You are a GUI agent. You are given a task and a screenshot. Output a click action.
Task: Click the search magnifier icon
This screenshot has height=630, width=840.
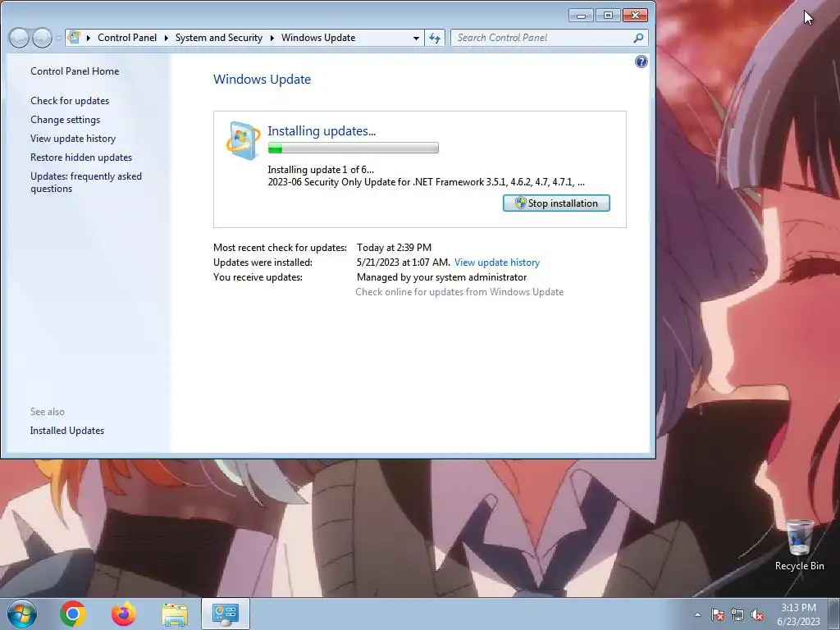(638, 38)
